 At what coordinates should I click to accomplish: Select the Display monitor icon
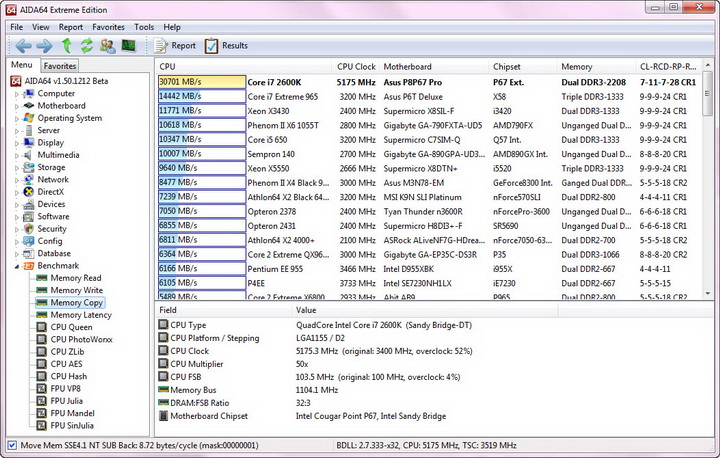[29, 143]
